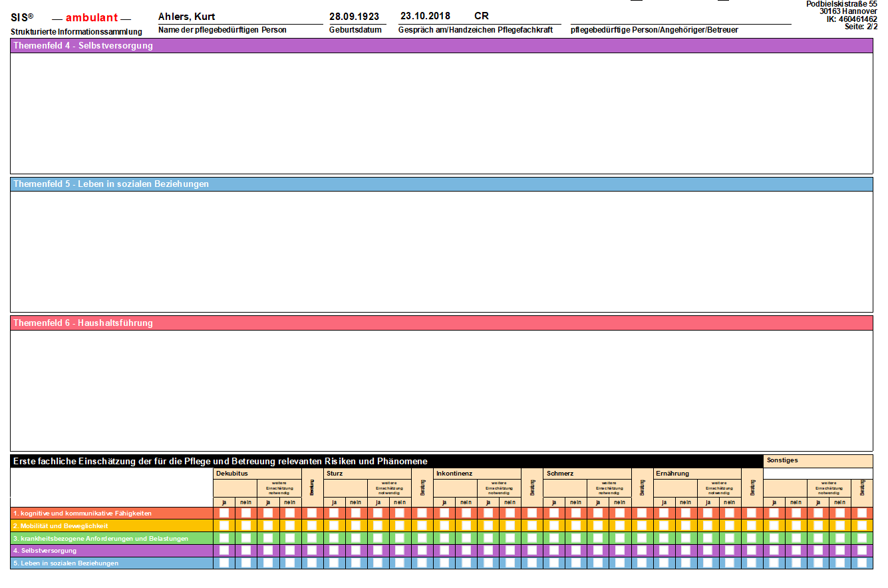Click the 'Strukturierte Informationssammlung' subtitle
The image size is (888, 588).
[x=76, y=32]
